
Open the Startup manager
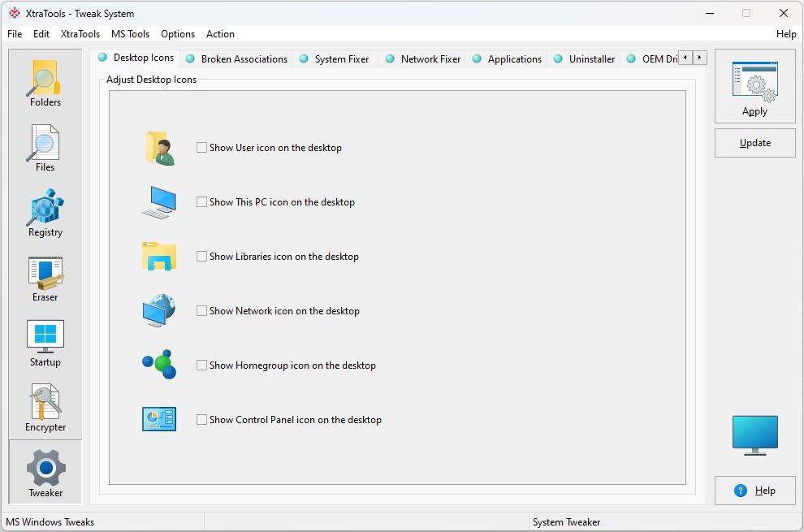[45, 343]
